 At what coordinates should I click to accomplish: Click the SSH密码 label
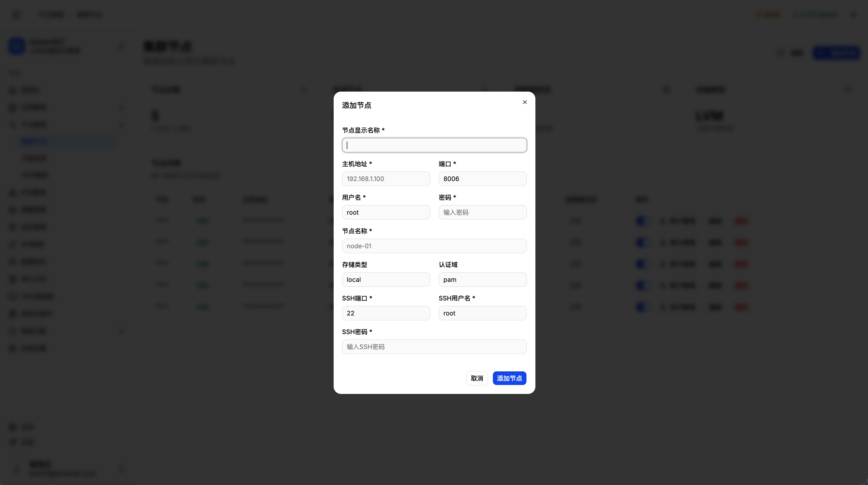357,332
